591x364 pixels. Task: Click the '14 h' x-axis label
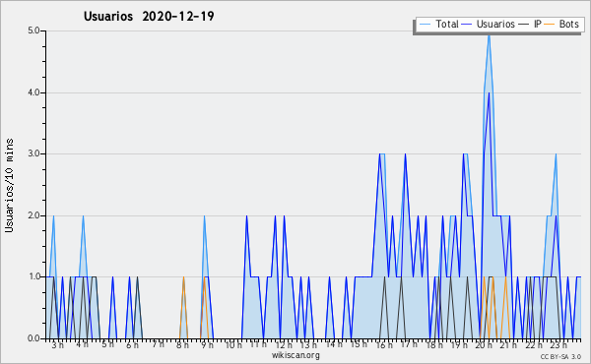point(334,344)
